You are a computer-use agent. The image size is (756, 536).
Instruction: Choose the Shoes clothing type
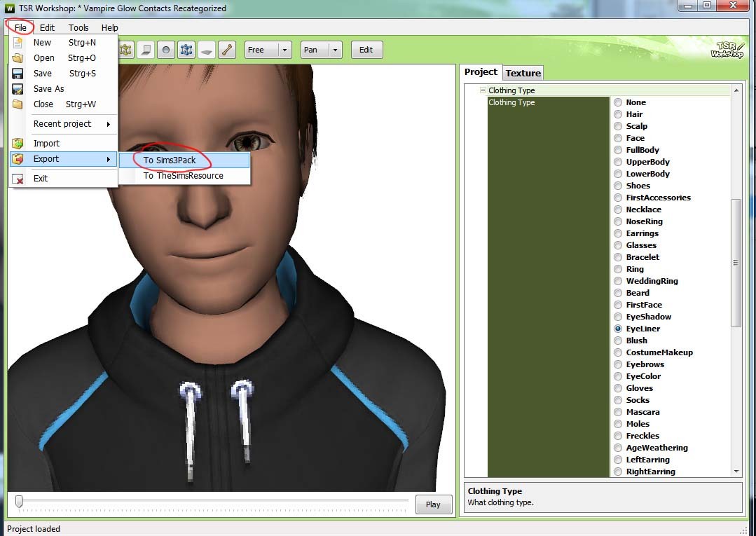click(618, 186)
